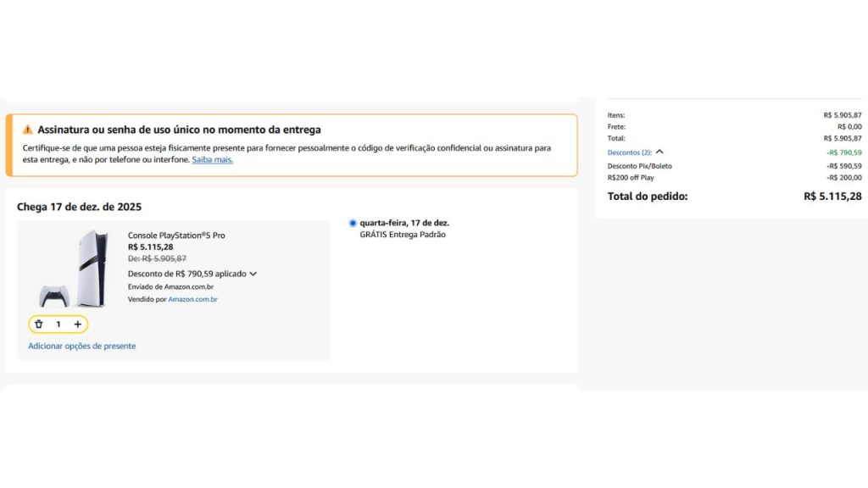The width and height of the screenshot is (868, 488).
Task: Click the "Descontos (2):" label in the summary
Action: [629, 152]
